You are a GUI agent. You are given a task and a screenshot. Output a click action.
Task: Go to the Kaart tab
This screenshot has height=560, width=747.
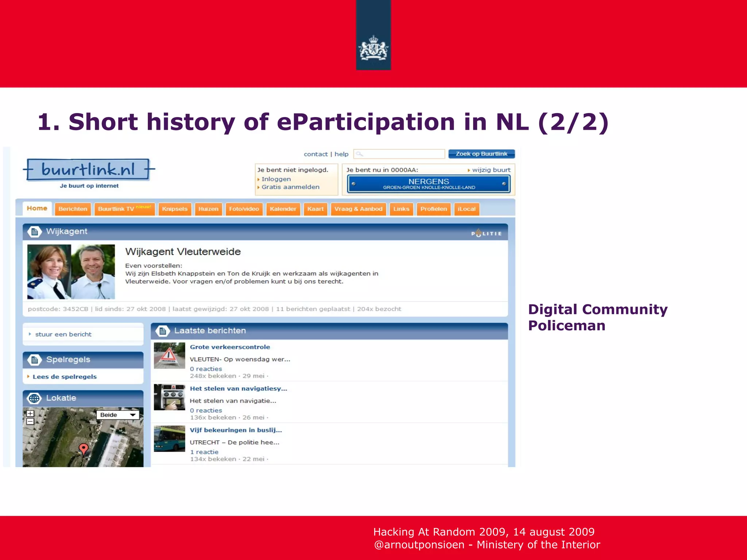tap(316, 209)
